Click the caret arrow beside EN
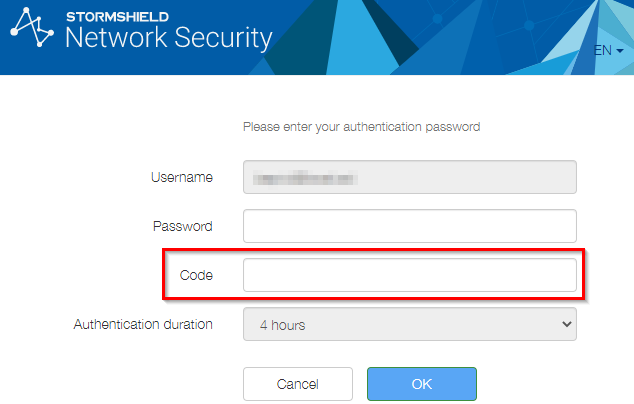 (621, 51)
